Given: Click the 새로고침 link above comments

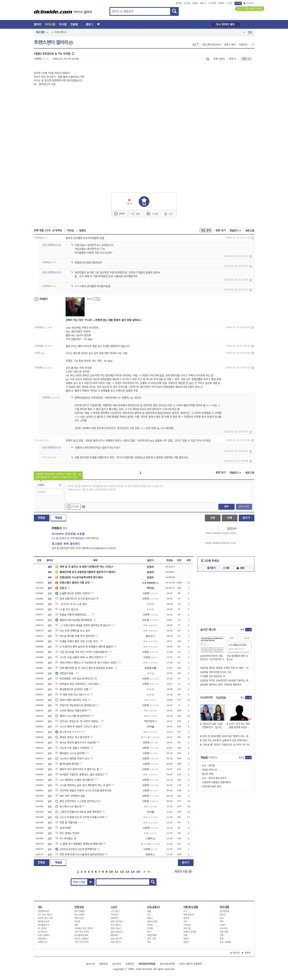Looking at the screenshot, I should 250,230.
